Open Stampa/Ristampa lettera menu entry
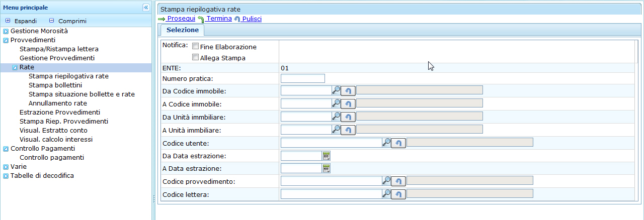 (x=59, y=49)
